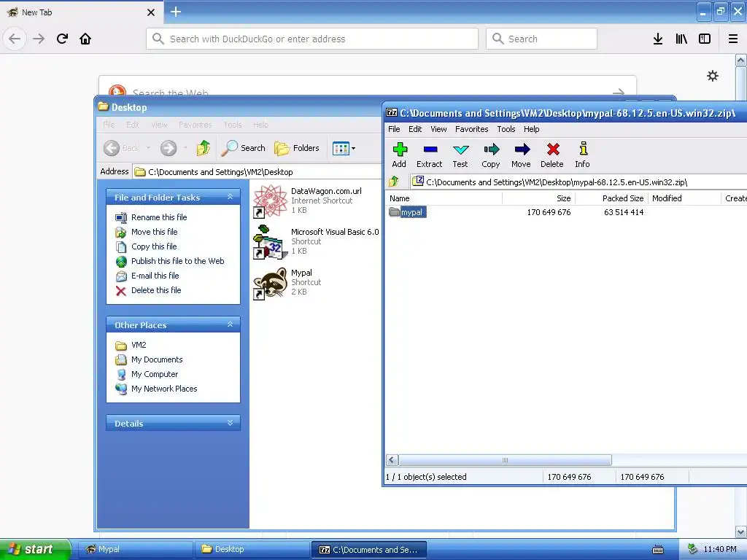Open the 7-Zip View menu
The height and width of the screenshot is (560, 747).
click(x=438, y=129)
